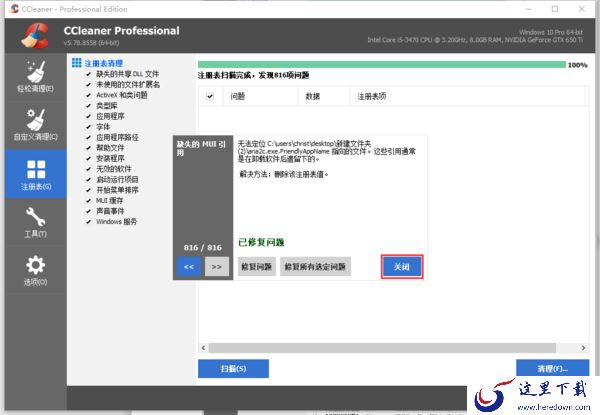600x415 pixels.
Task: Go to previous issue with << button
Action: [189, 267]
